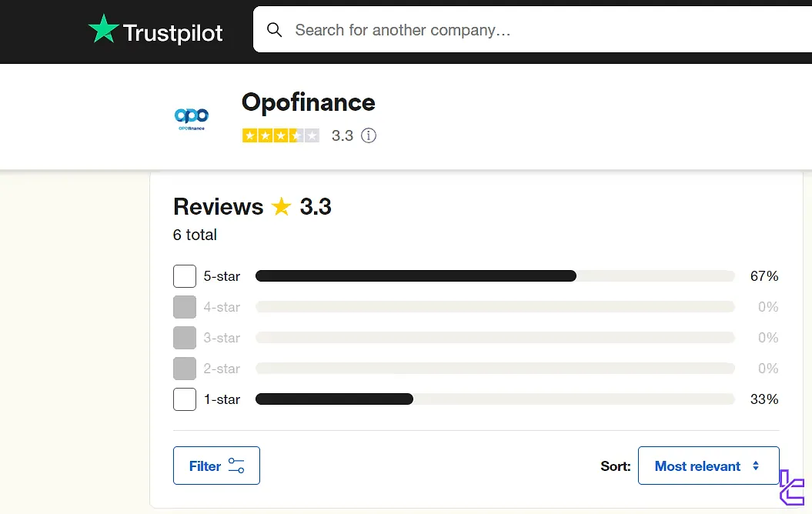Click the Filter button
Image resolution: width=812 pixels, height=514 pixels.
click(216, 466)
